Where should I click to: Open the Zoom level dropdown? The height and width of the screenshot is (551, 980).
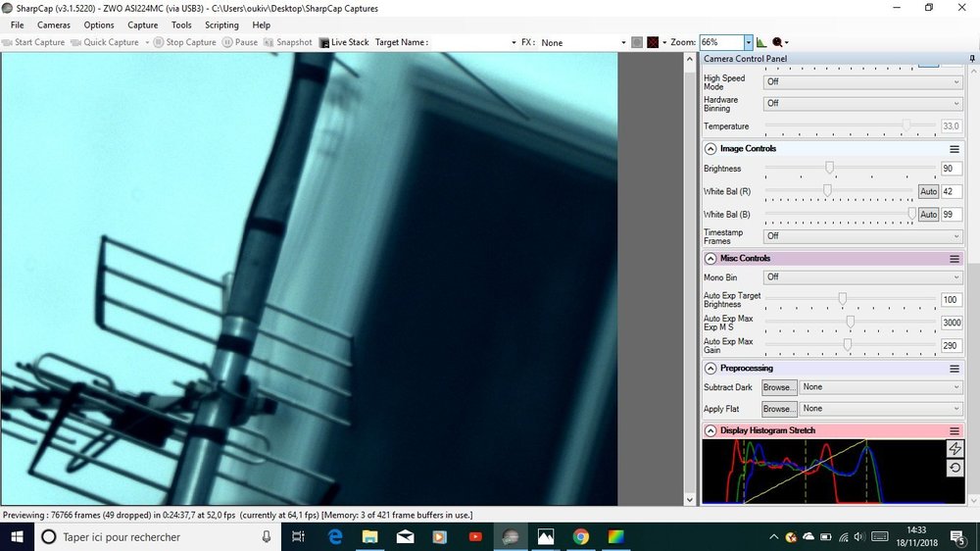748,42
